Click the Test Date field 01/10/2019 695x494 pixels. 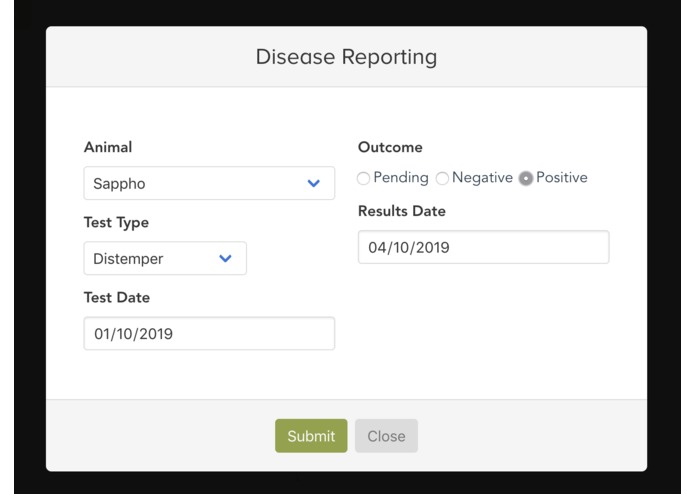point(209,333)
